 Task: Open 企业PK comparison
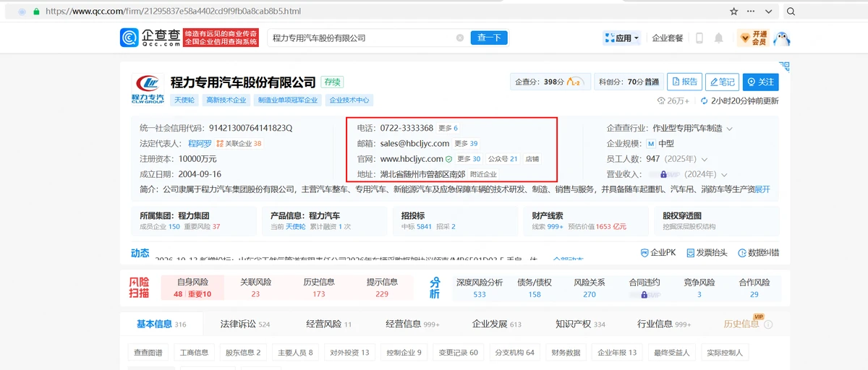click(x=658, y=252)
